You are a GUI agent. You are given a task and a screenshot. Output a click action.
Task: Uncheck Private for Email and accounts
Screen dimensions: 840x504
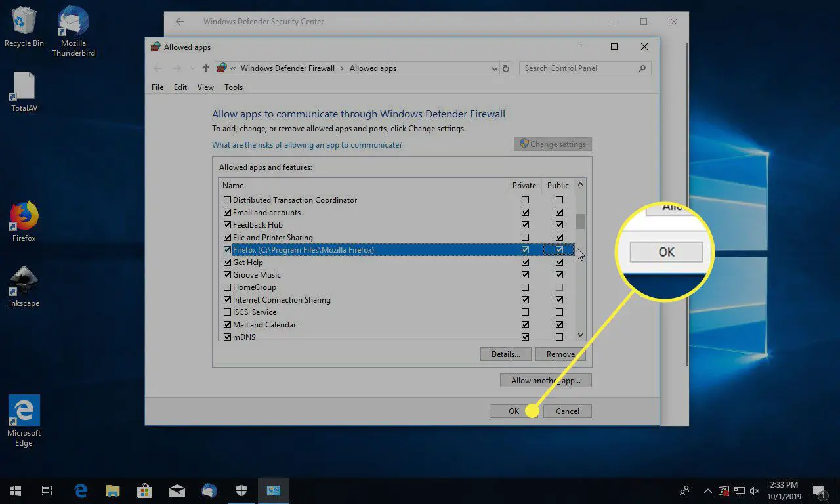(x=525, y=213)
